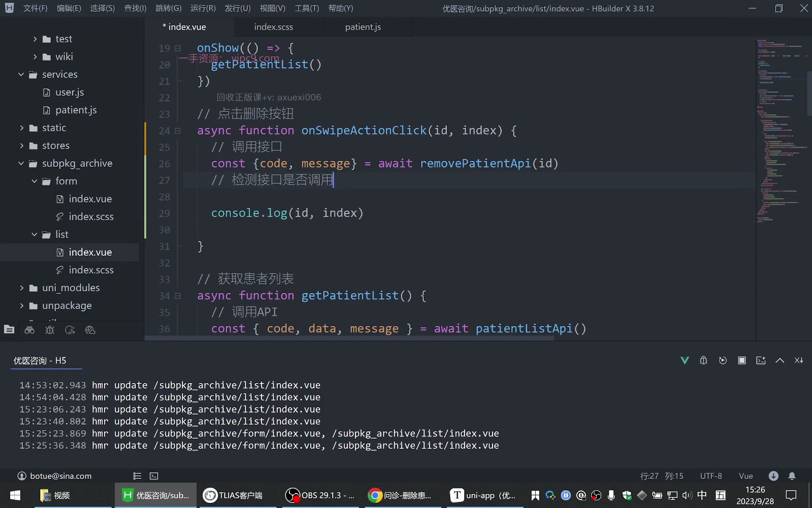Click the Vue language mode label
The width and height of the screenshot is (812, 508).
pyautogui.click(x=746, y=476)
